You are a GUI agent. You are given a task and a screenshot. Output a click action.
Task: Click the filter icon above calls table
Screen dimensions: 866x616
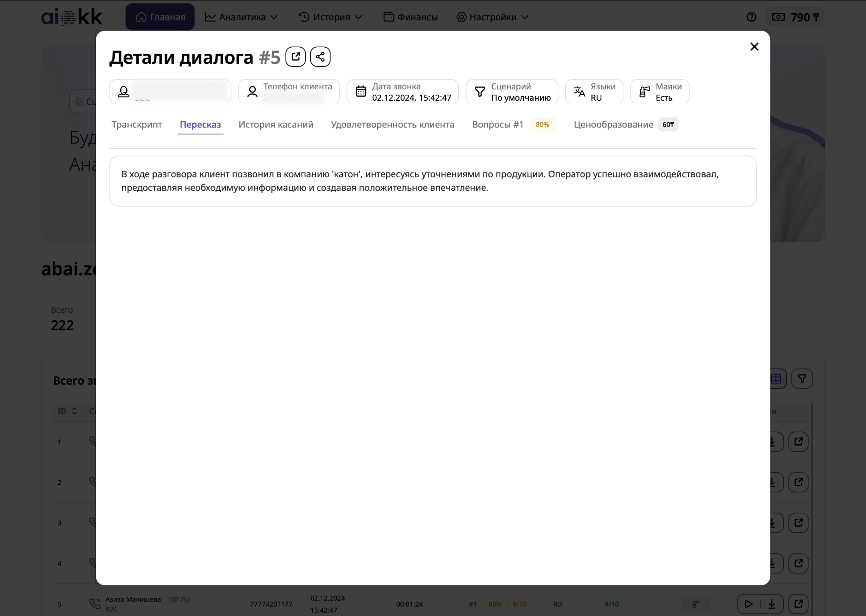tap(802, 379)
